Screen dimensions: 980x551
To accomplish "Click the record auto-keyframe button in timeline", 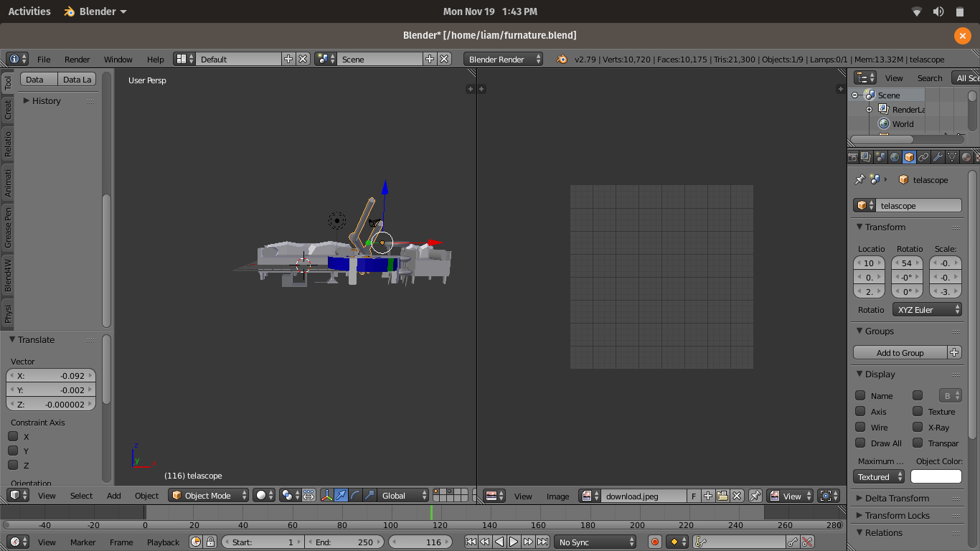I will tap(654, 542).
